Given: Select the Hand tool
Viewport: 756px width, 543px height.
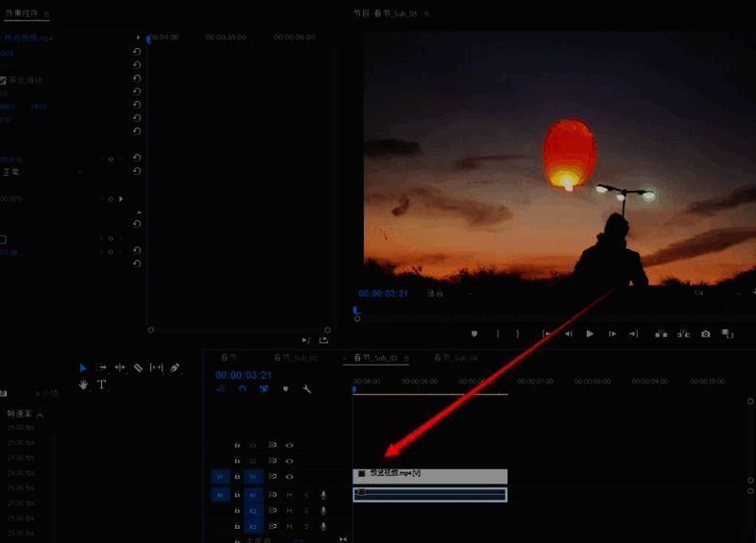Looking at the screenshot, I should tap(83, 384).
